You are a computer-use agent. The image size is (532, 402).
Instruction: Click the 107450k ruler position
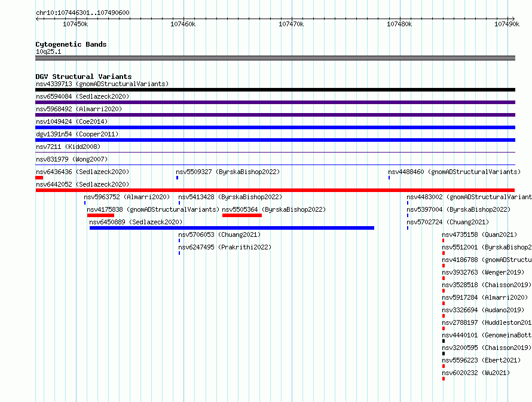75,24
